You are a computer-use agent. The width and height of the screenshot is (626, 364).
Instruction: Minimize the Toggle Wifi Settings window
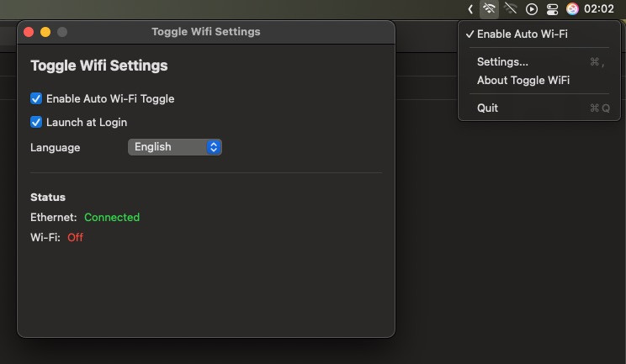[45, 32]
